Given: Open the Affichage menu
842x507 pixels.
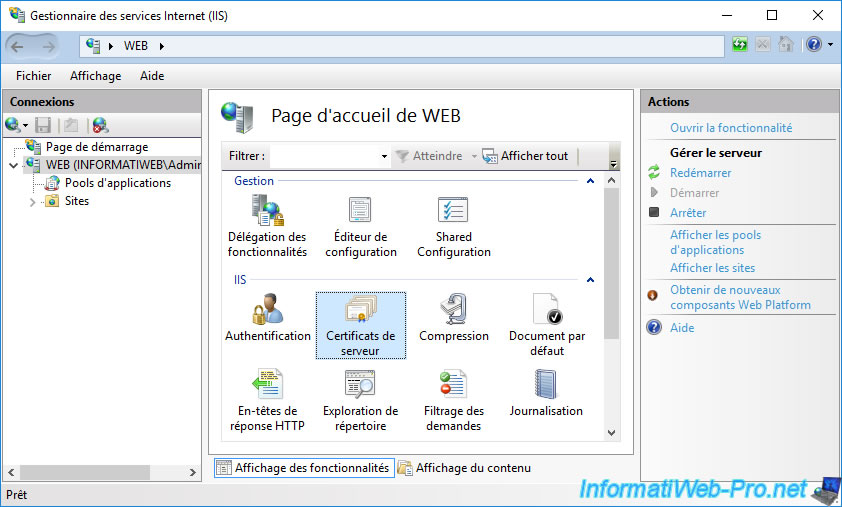Looking at the screenshot, I should point(96,76).
